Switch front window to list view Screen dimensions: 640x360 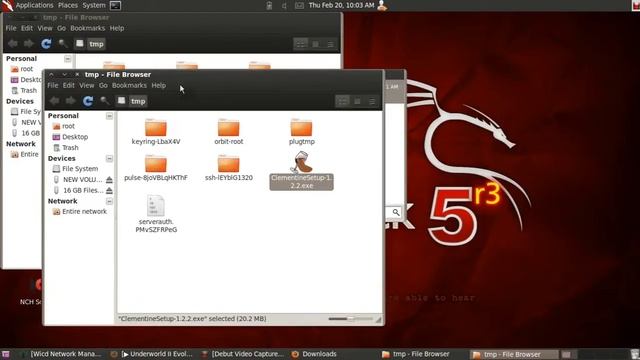click(x=357, y=101)
